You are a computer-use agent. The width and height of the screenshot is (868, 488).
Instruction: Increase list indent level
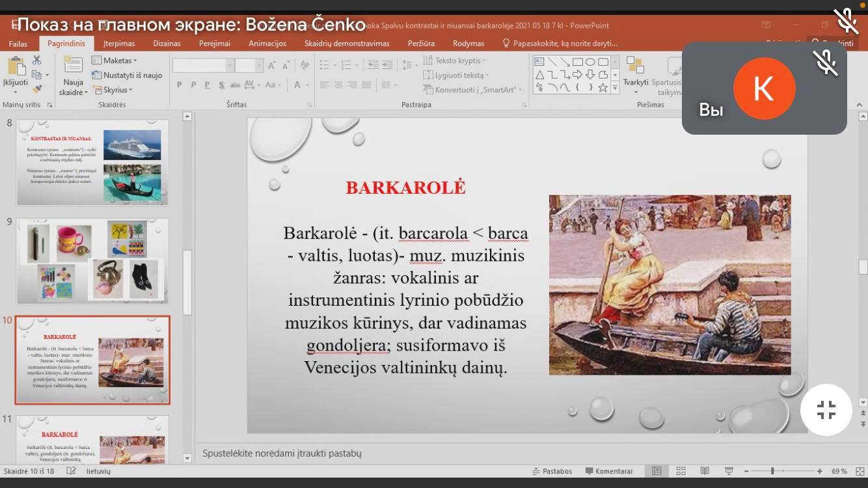coord(387,66)
